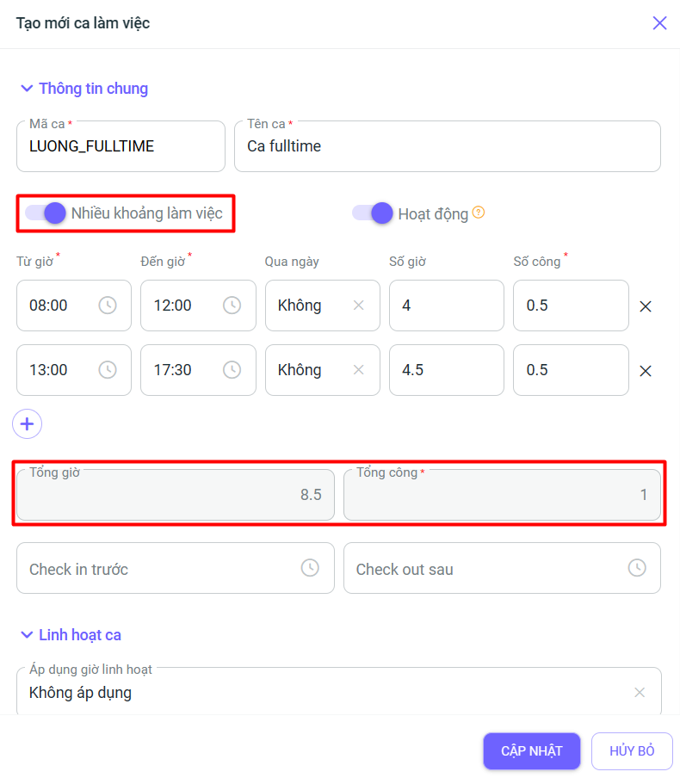Image resolution: width=680 pixels, height=784 pixels.
Task: Click the help icon next to Hoạt động
Action: coord(479,213)
